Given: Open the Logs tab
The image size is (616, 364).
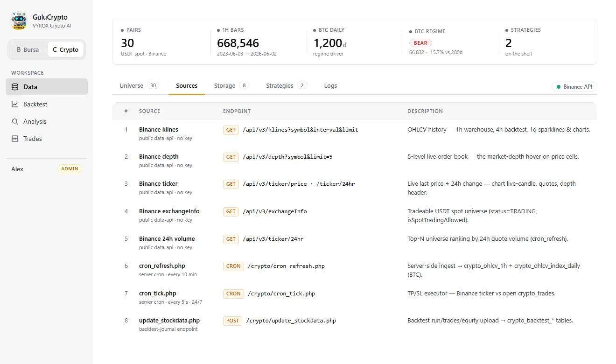Looking at the screenshot, I should 330,85.
